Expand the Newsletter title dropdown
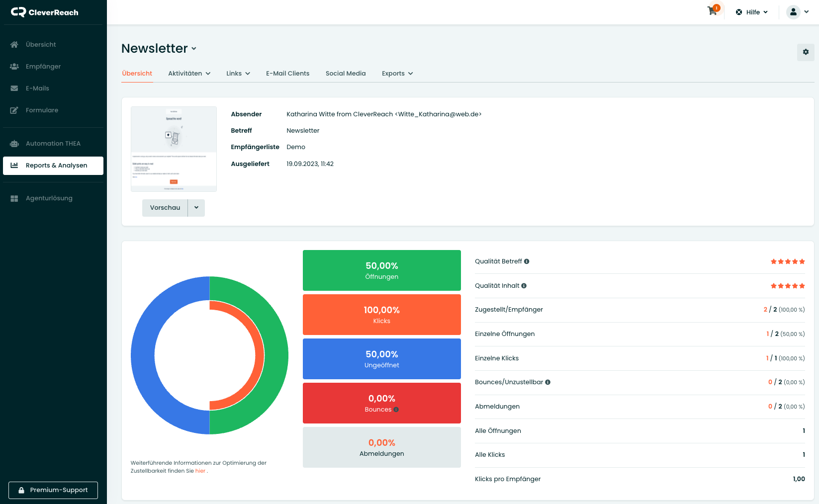 click(x=194, y=49)
